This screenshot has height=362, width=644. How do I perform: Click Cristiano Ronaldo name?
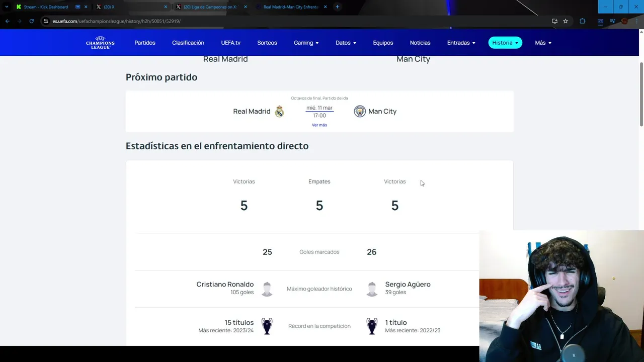tap(225, 285)
